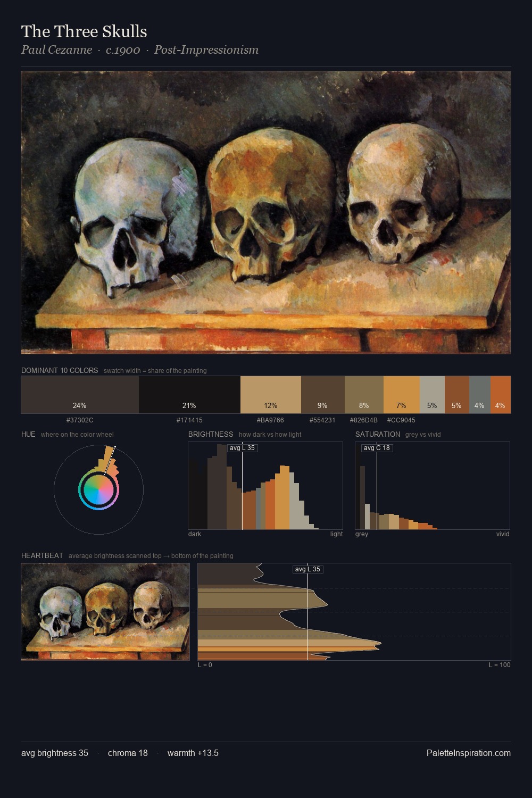
Task: Select the 4% slate grey swatch
Action: (480, 395)
